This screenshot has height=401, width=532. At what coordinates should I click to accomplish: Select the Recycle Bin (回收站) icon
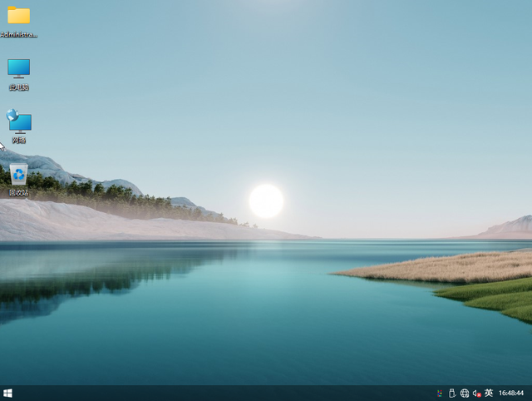(x=18, y=180)
